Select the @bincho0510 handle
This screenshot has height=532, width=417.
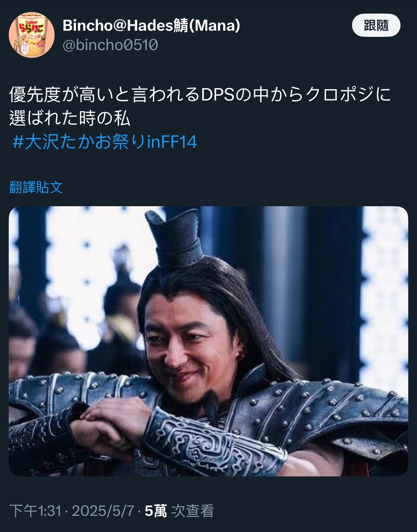point(110,45)
